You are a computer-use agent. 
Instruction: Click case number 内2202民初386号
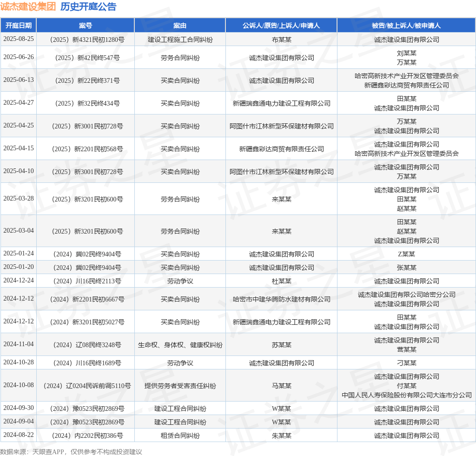87,436
